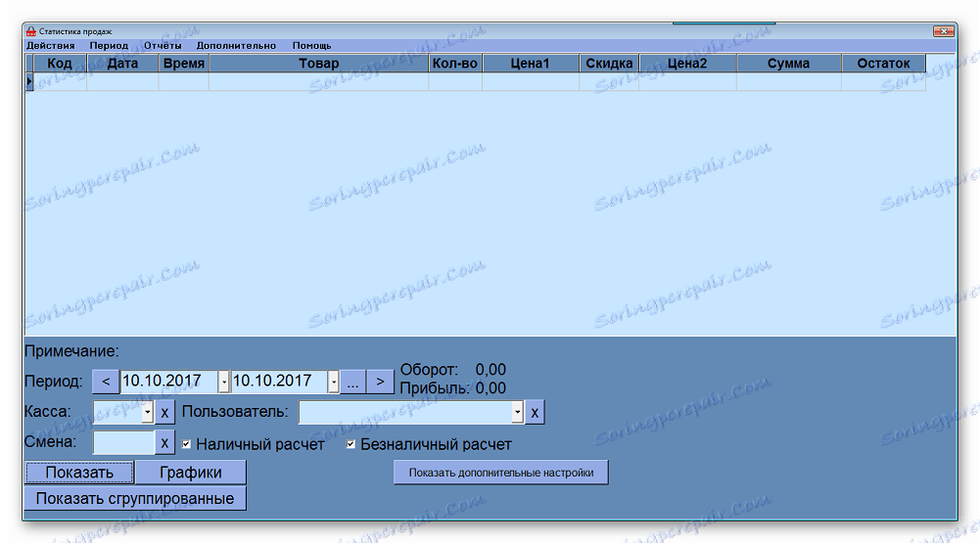Open Графики
This screenshot has height=543, width=980.
click(x=191, y=473)
